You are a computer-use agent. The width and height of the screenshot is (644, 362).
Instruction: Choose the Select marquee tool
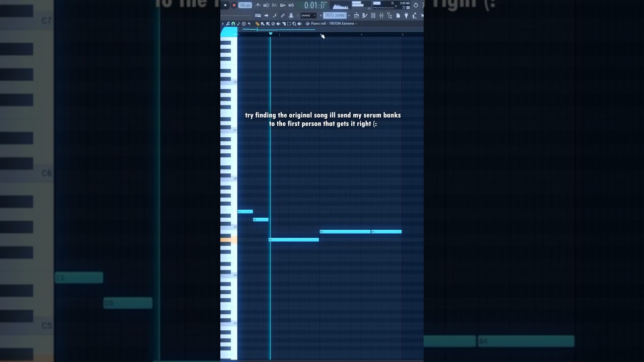(x=289, y=24)
